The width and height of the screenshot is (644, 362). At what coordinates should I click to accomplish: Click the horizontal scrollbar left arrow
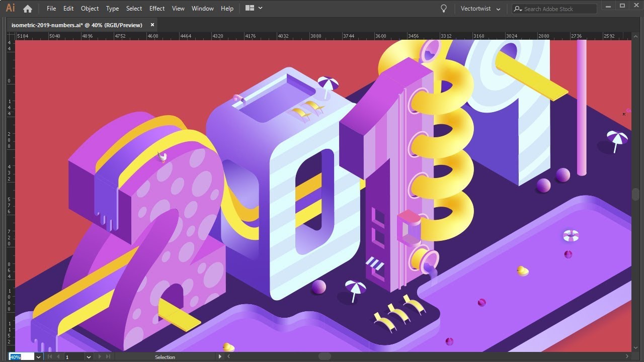[227, 356]
